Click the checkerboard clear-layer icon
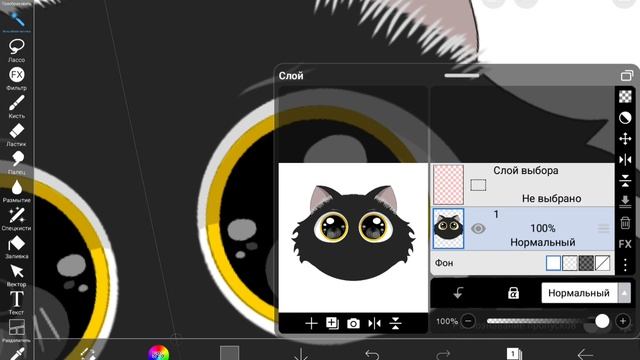This screenshot has height=360, width=640. tap(625, 96)
